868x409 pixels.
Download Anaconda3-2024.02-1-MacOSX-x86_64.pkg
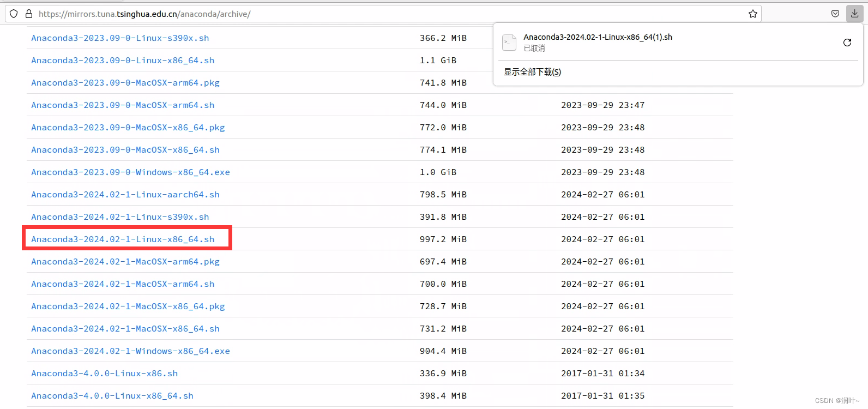(128, 306)
